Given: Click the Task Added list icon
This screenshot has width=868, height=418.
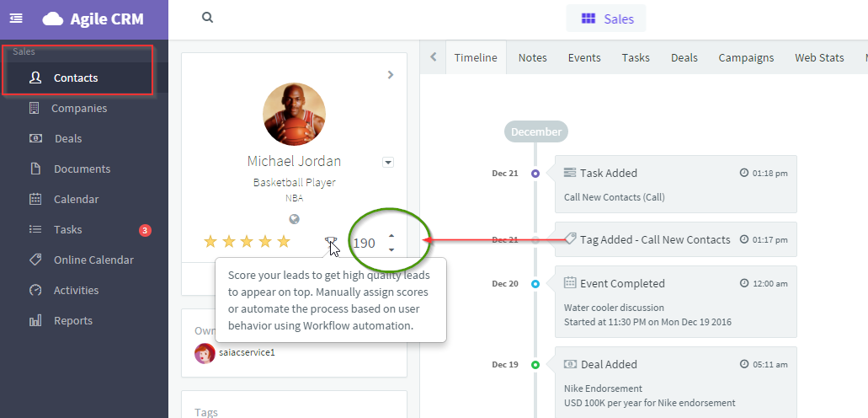Looking at the screenshot, I should (x=570, y=173).
